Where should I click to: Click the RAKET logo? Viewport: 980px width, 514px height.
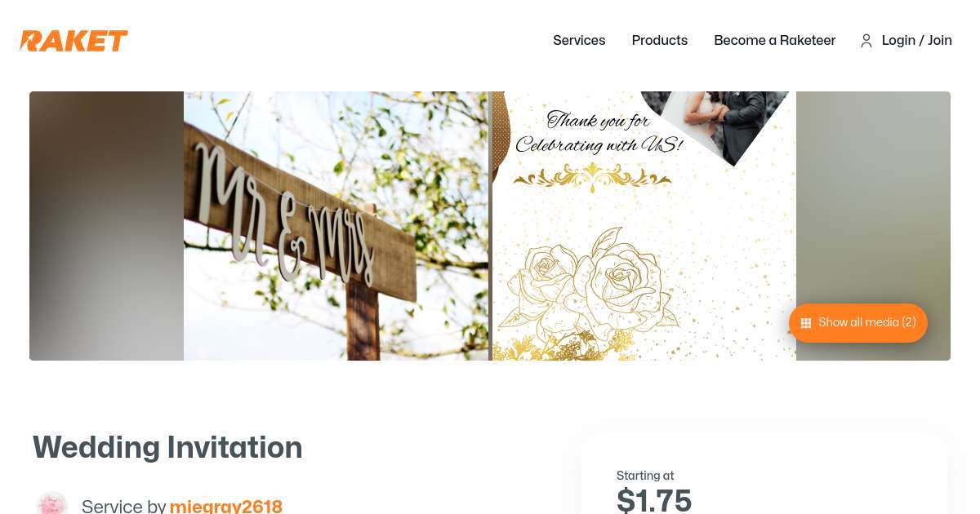click(73, 41)
